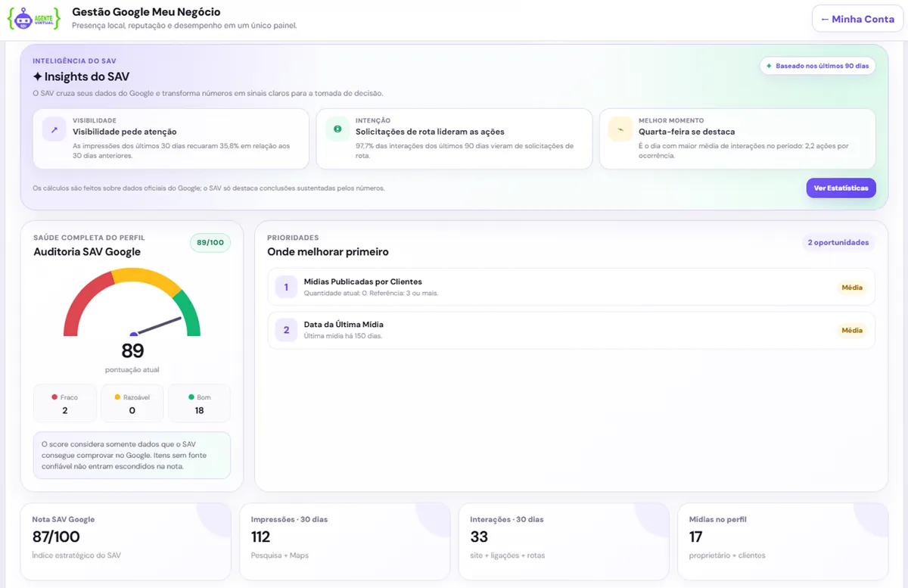The height and width of the screenshot is (588, 908).
Task: Click the Média tag on Data da Última Mídia
Action: (852, 330)
